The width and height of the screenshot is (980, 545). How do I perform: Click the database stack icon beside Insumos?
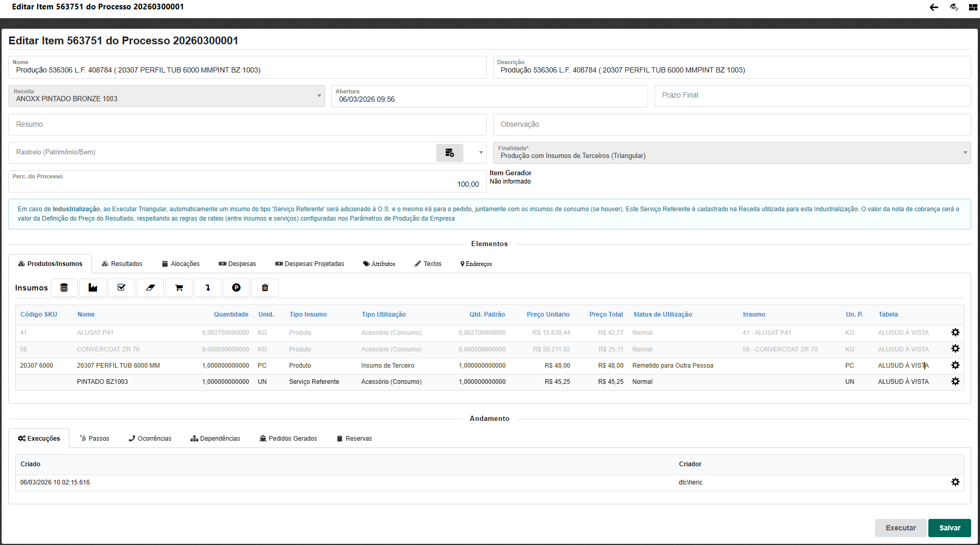[64, 288]
